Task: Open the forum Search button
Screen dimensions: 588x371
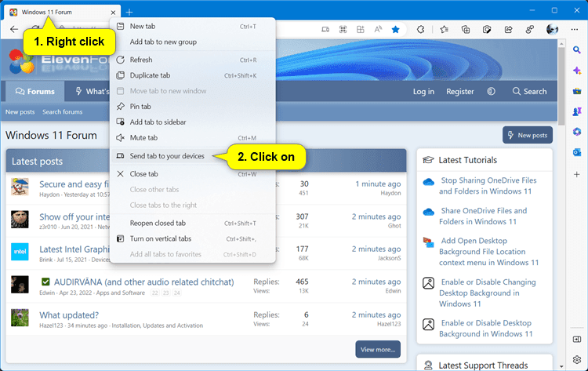Action: pos(529,92)
